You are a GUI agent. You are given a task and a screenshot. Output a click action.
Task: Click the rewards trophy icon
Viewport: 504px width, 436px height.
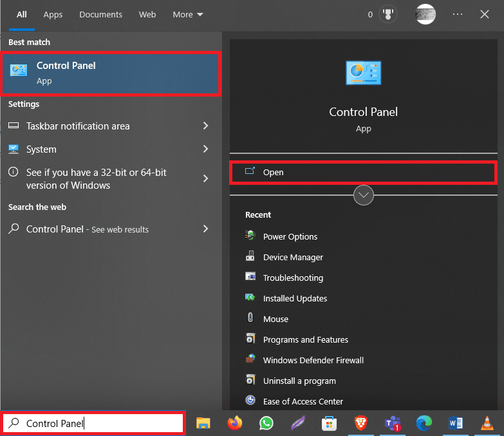(x=388, y=14)
